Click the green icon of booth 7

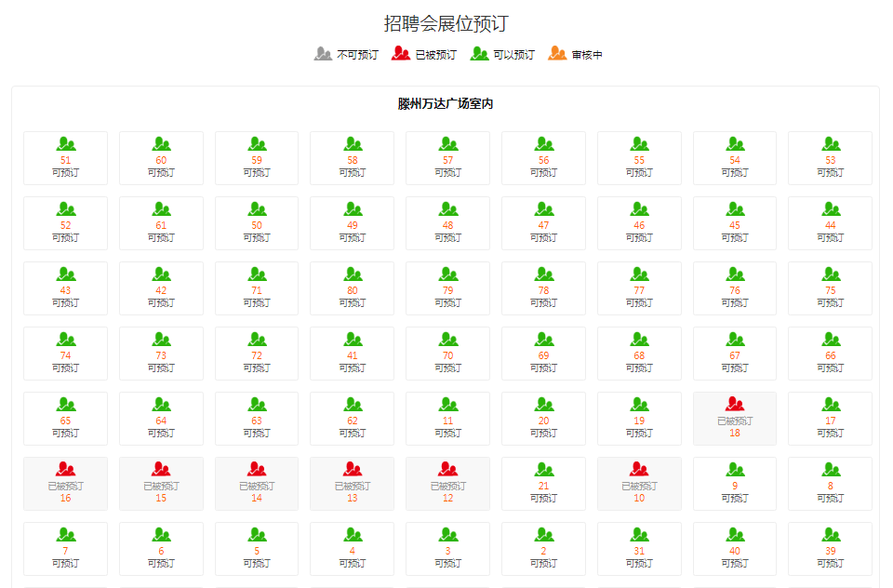tap(66, 534)
